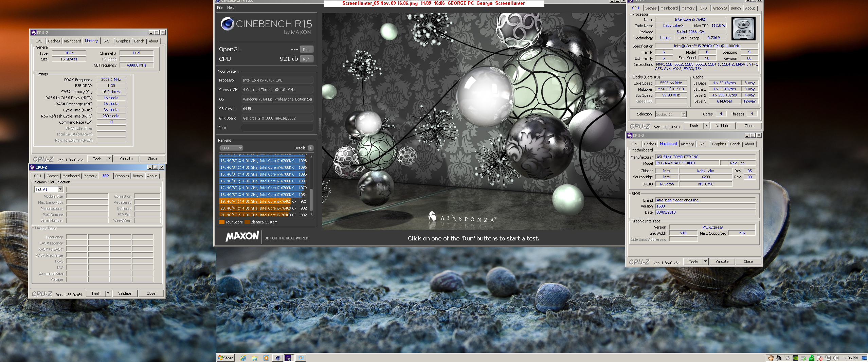Open Tools dropdown arrow in CPU-Z SPD window
The image size is (868, 362).
tap(108, 293)
